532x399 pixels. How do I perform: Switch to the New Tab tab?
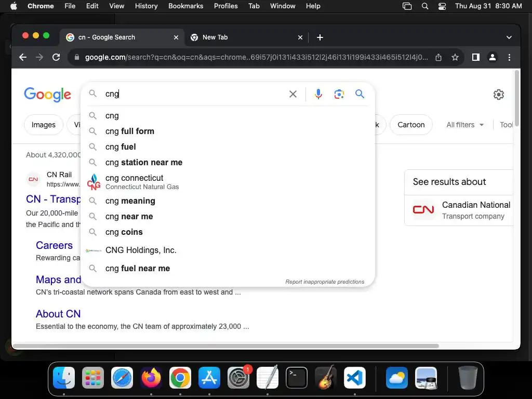point(247,37)
